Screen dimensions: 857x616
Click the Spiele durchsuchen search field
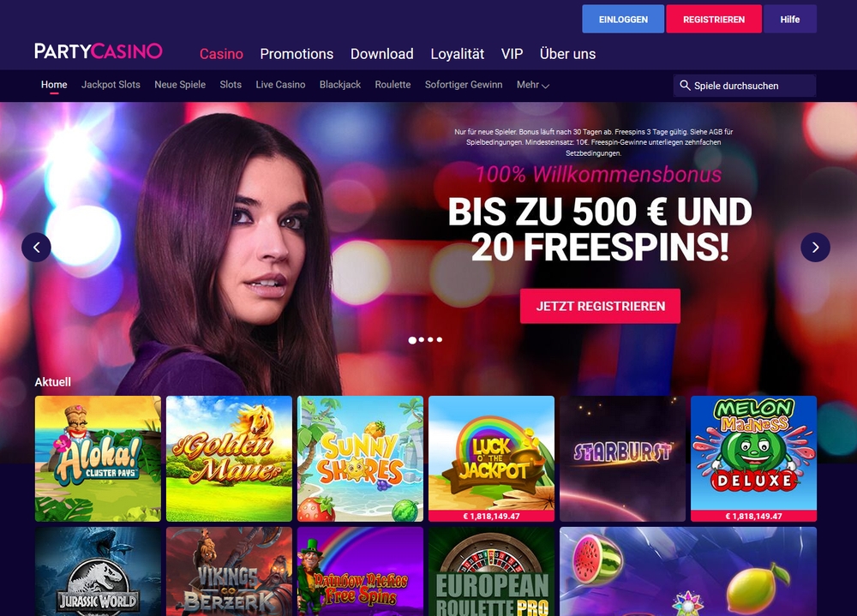coord(745,86)
